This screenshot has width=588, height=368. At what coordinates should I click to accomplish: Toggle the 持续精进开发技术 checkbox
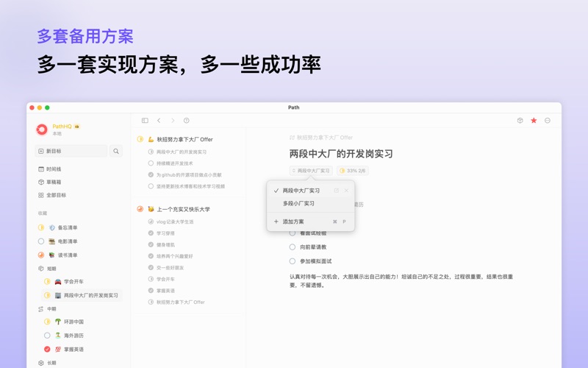pyautogui.click(x=151, y=163)
